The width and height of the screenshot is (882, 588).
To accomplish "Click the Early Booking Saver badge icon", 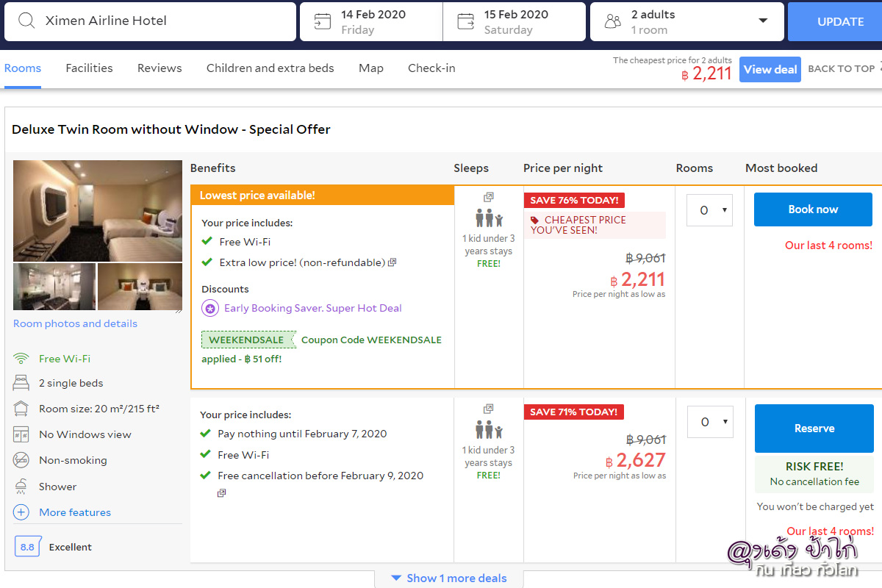I will [210, 309].
